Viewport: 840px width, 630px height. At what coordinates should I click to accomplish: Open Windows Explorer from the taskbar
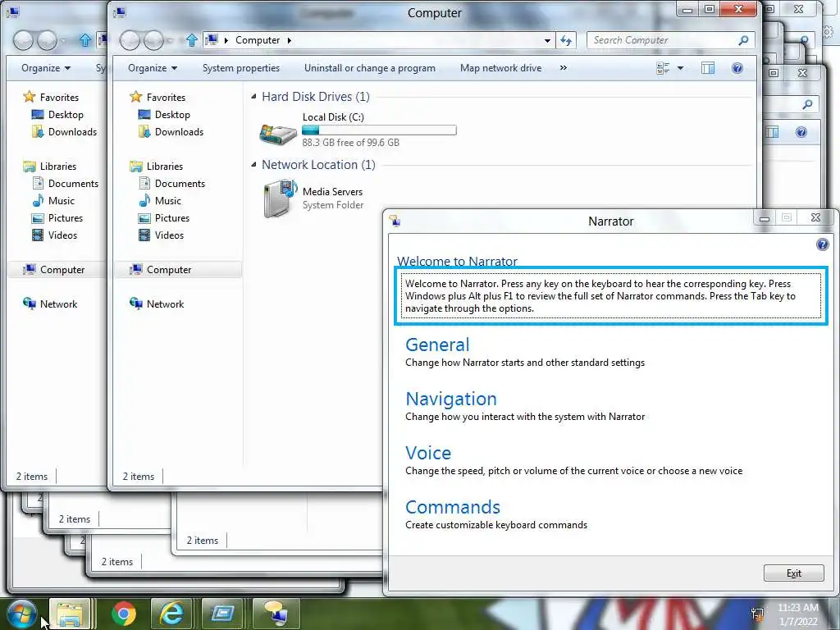[71, 614]
